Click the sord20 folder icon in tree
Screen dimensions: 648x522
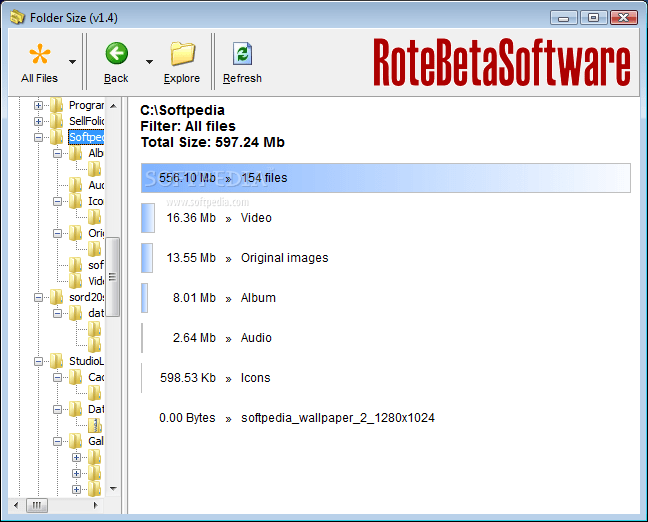tap(56, 297)
